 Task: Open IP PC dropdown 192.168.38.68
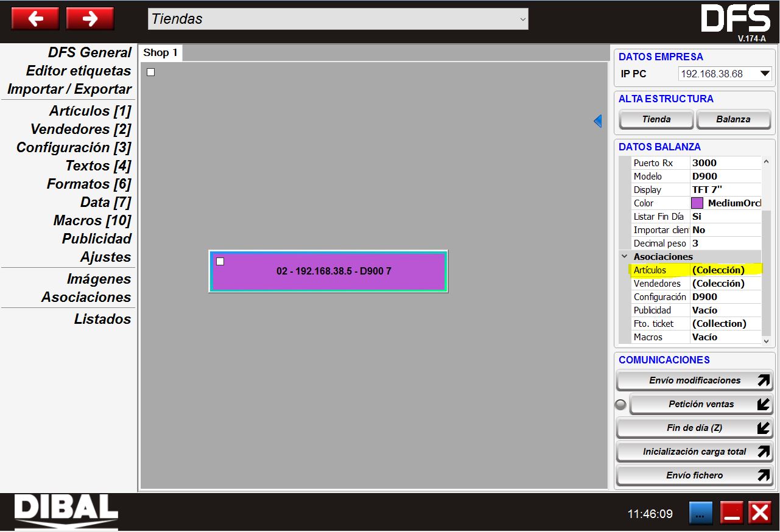[x=725, y=74]
